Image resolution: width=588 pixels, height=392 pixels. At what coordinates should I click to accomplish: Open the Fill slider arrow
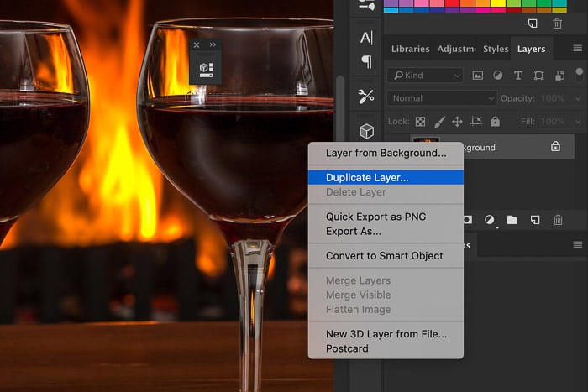point(578,122)
